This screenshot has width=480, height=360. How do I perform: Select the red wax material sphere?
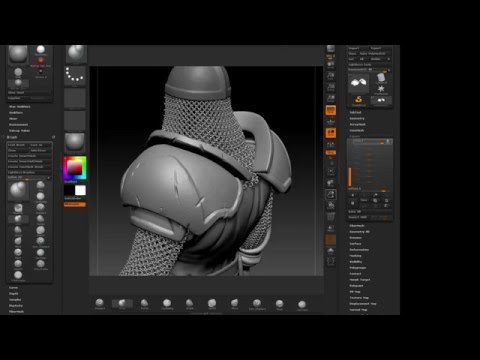[x=40, y=61]
